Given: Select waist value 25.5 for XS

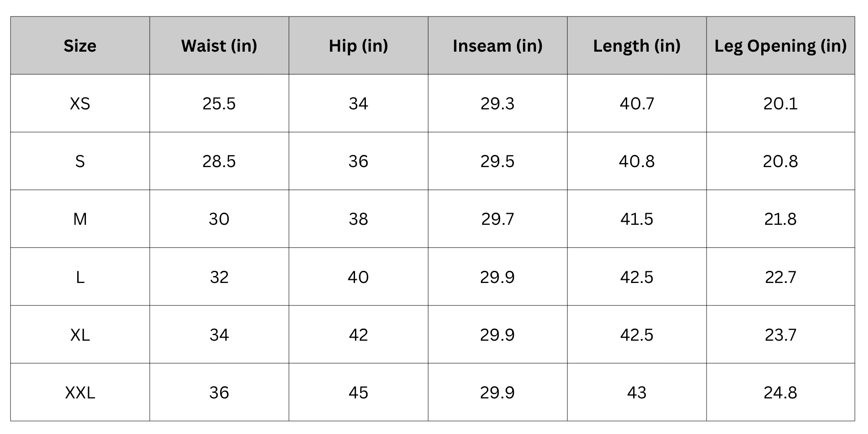Looking at the screenshot, I should pyautogui.click(x=219, y=104).
